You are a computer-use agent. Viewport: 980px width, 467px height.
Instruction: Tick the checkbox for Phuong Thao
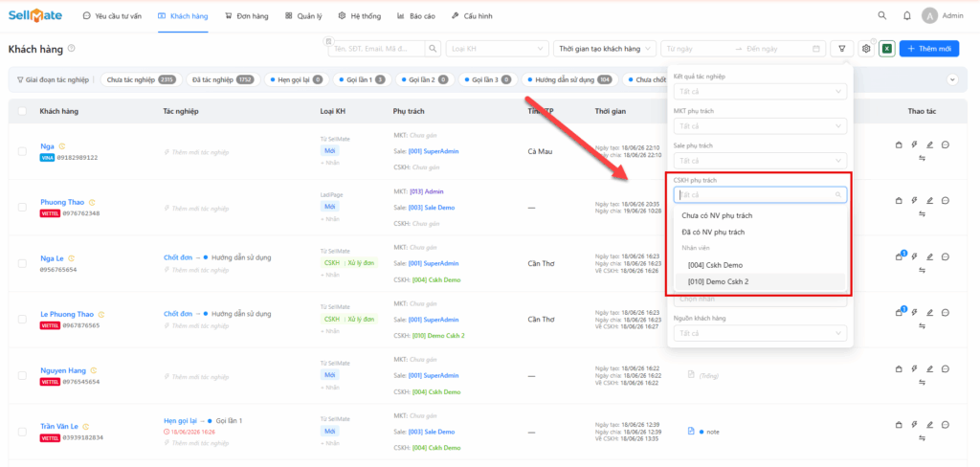pyautogui.click(x=23, y=207)
